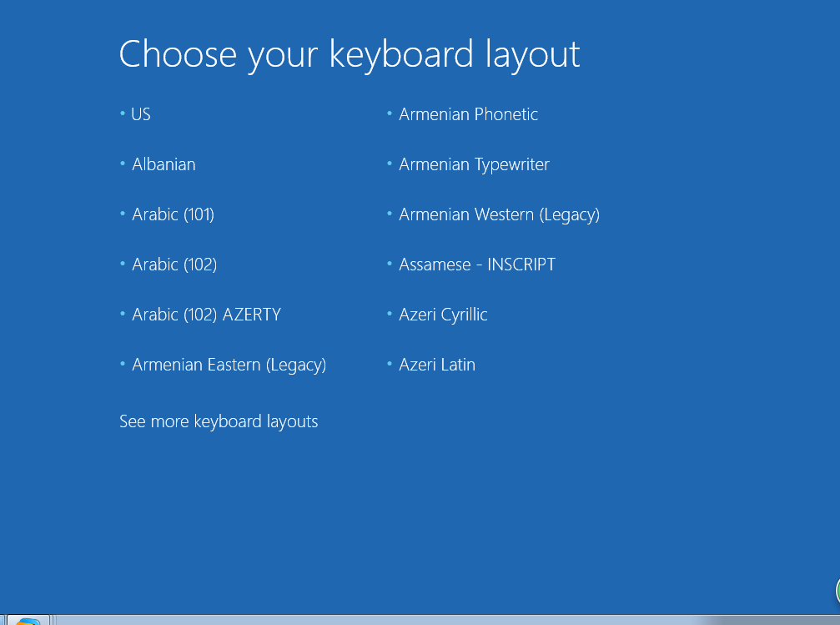Click the bullet beside Assamese - INSCRIPT
This screenshot has width=840, height=625.
[x=390, y=263]
